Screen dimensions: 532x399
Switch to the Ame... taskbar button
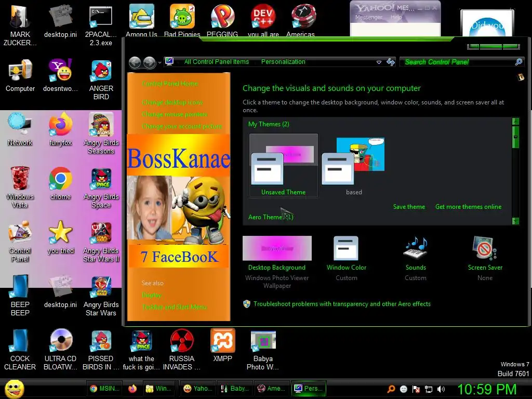click(x=271, y=389)
